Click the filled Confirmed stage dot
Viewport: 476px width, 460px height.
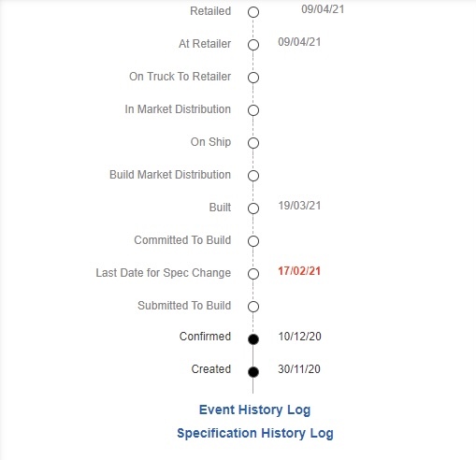[253, 339]
